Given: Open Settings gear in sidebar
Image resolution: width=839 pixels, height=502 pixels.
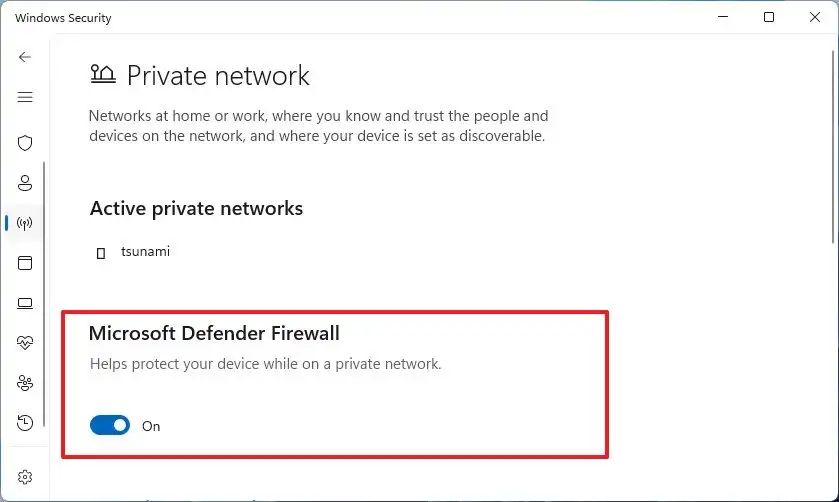Looking at the screenshot, I should [x=25, y=477].
